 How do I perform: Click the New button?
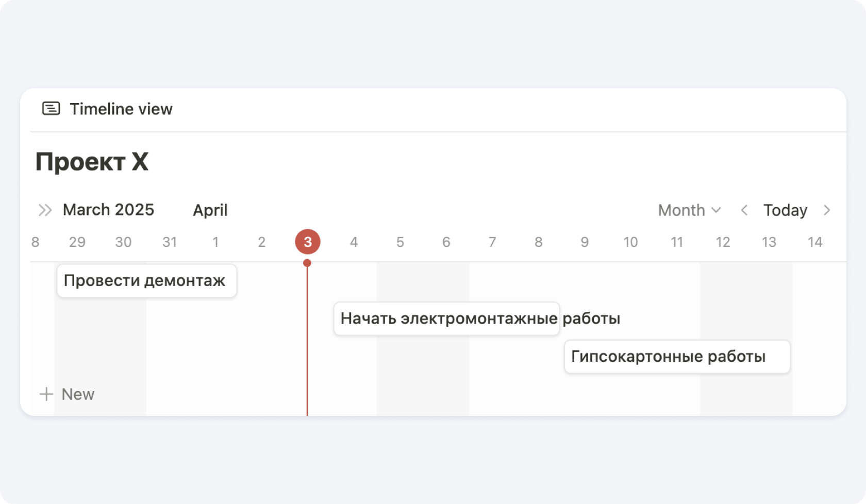pos(77,394)
